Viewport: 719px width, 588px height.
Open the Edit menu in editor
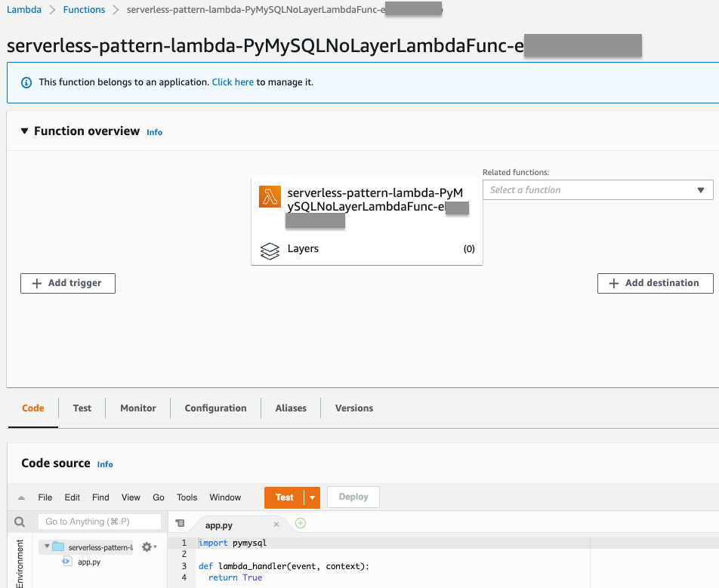tap(72, 497)
